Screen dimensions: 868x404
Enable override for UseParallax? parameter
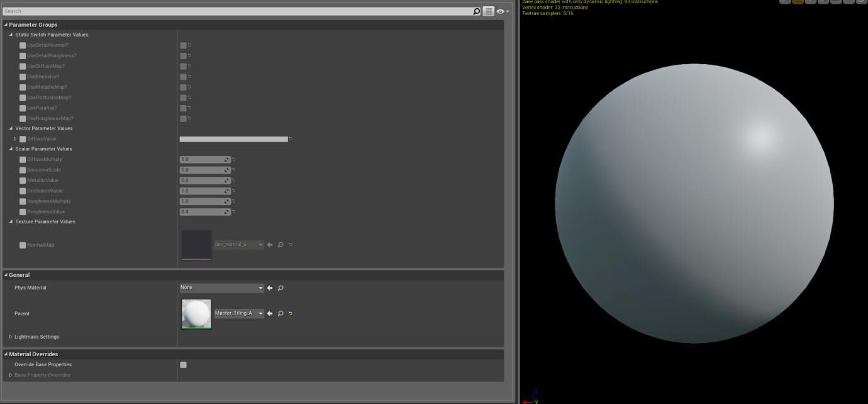tap(23, 108)
